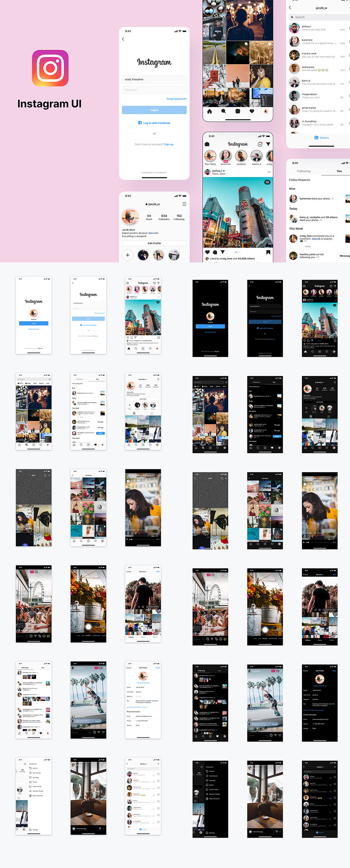Like the joshua_l post with heart icon
The height and width of the screenshot is (868, 350).
pos(208,252)
